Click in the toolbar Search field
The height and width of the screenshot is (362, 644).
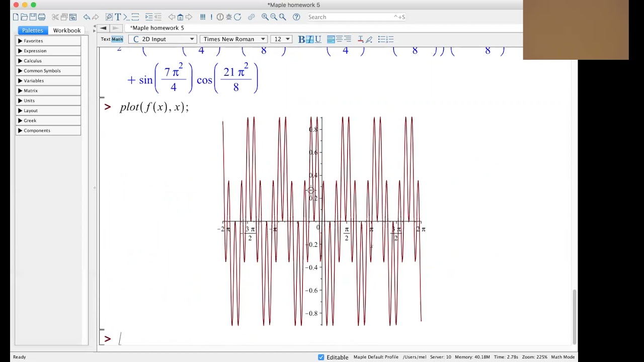pos(356,17)
